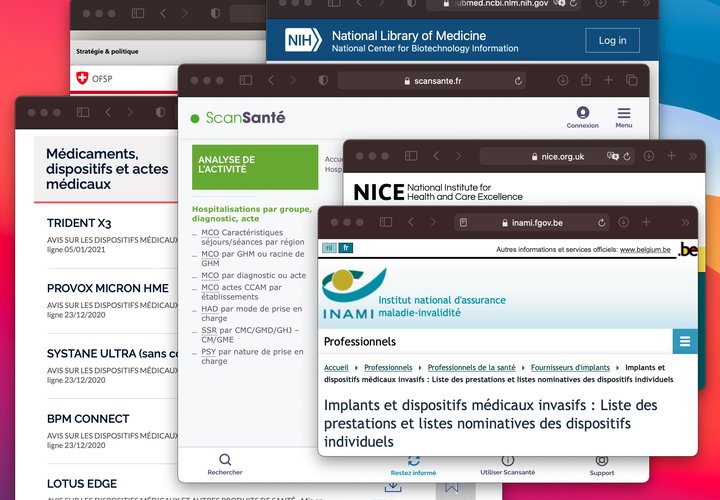This screenshot has height=500, width=720.
Task: Open the Support icon in ScanSanté footer
Action: (602, 459)
